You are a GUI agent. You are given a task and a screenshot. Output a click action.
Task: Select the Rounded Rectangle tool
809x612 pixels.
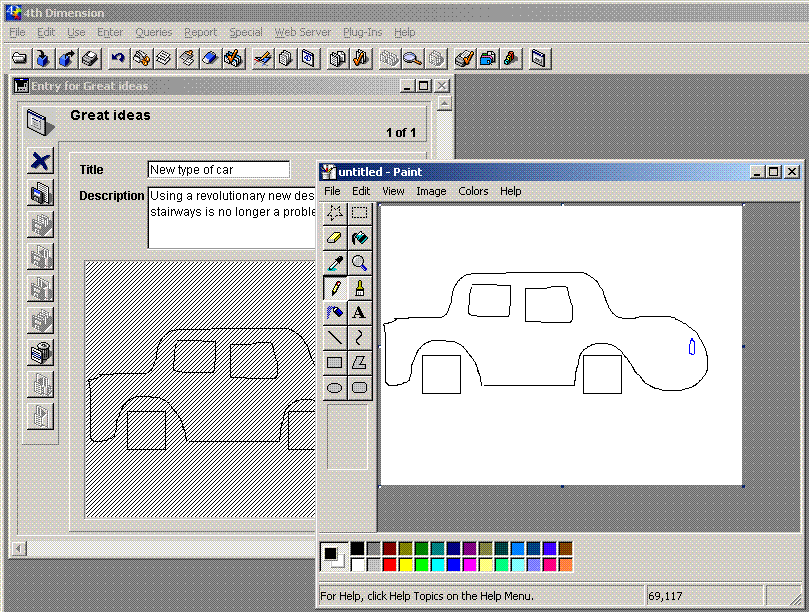coord(360,388)
